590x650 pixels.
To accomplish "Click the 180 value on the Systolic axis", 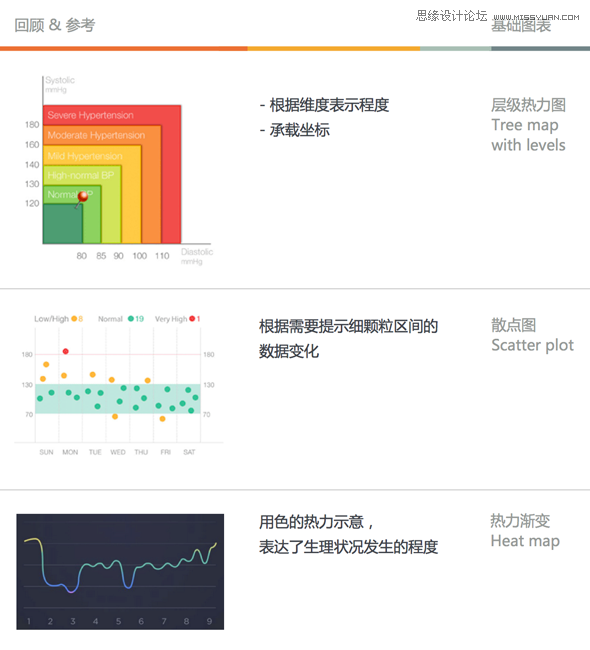I will coord(32,124).
